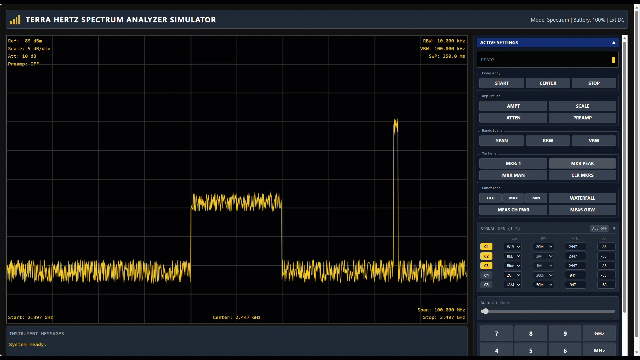This screenshot has width=640, height=360.
Task: Click the marker PEAK search button
Action: tap(582, 164)
